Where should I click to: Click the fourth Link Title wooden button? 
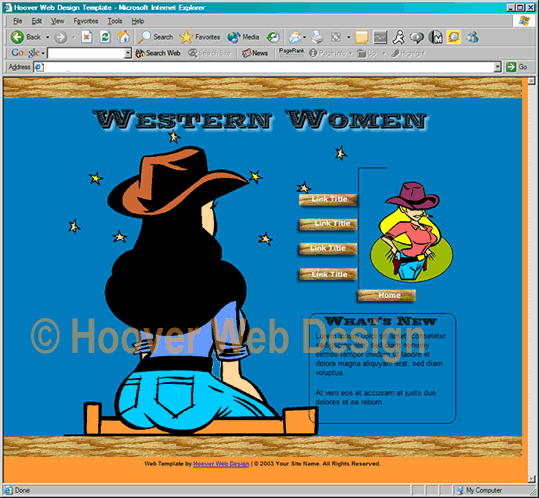pos(328,274)
